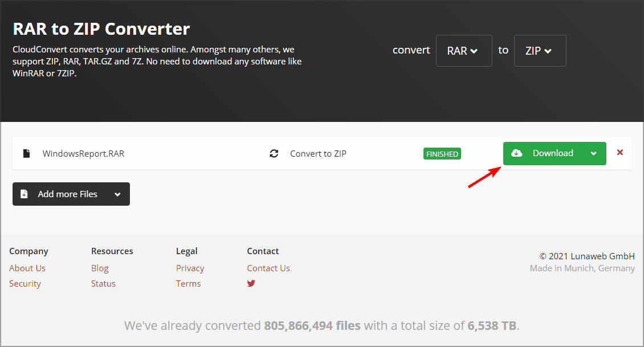Open the ZIP target format dropdown
Image resolution: width=644 pixels, height=347 pixels.
tap(540, 51)
